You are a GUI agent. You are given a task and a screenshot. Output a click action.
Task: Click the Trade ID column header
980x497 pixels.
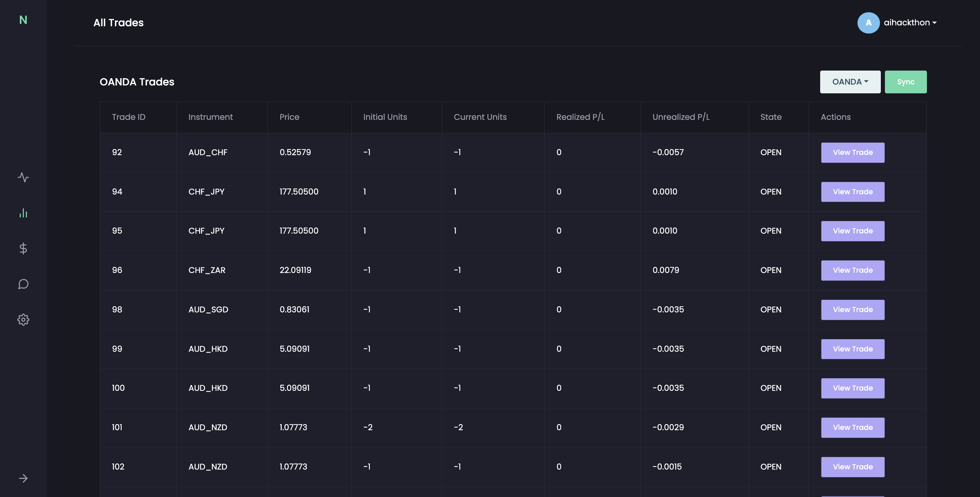click(129, 117)
